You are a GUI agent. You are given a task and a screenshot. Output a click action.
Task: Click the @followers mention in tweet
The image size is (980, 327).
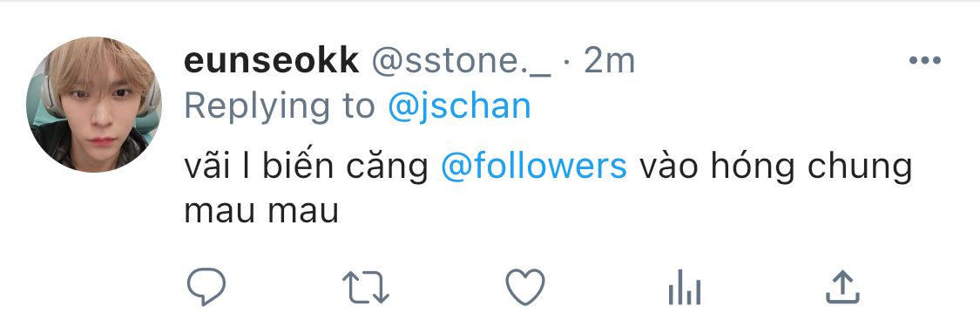click(534, 166)
